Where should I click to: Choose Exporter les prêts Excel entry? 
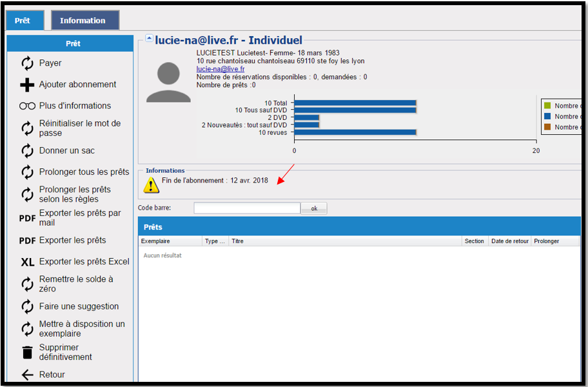[x=84, y=261]
